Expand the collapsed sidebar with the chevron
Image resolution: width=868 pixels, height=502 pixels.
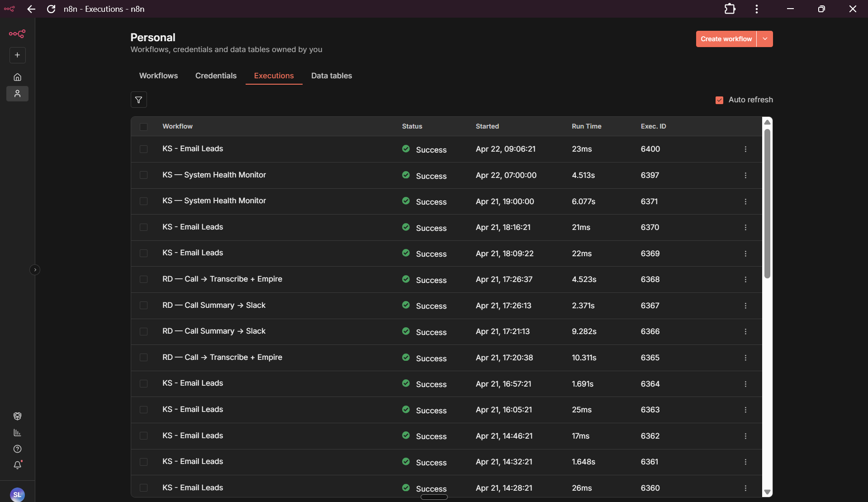click(x=35, y=270)
